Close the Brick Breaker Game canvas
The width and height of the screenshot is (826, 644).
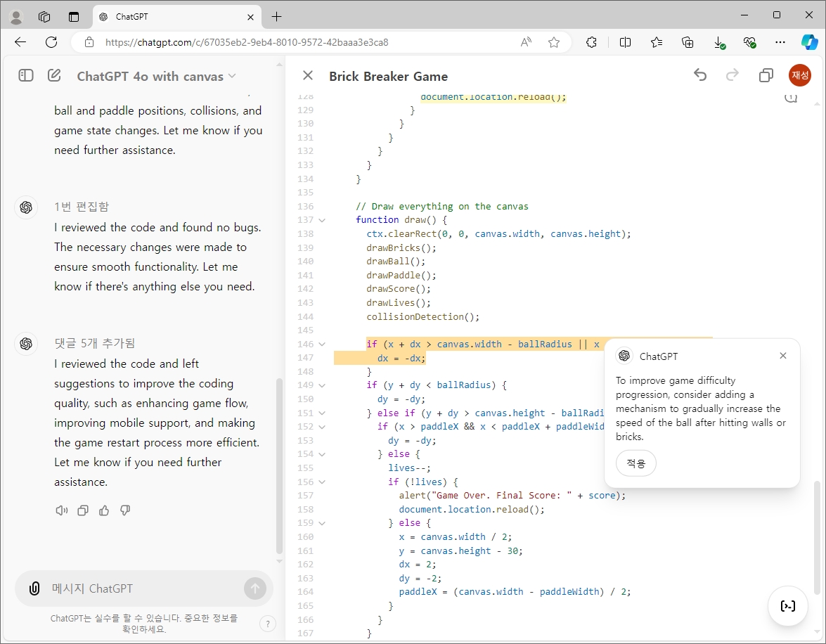coord(308,75)
